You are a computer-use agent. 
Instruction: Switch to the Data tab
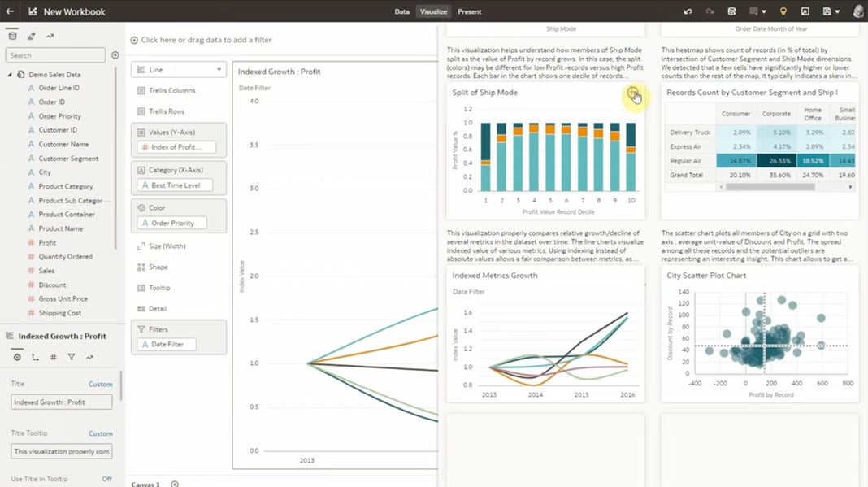pos(402,11)
